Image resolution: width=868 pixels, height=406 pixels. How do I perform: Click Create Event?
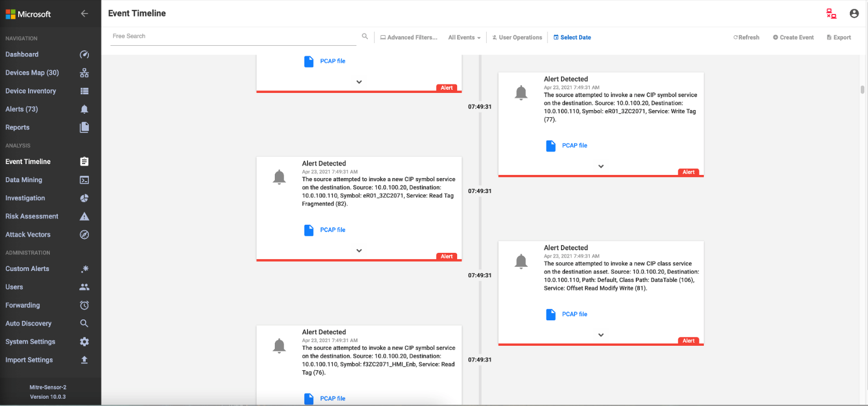click(x=793, y=37)
